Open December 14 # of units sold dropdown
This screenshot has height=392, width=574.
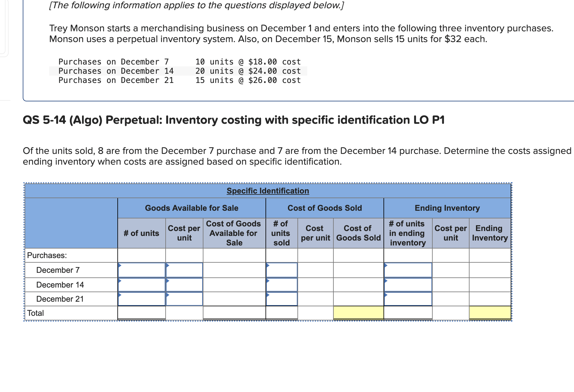(282, 285)
